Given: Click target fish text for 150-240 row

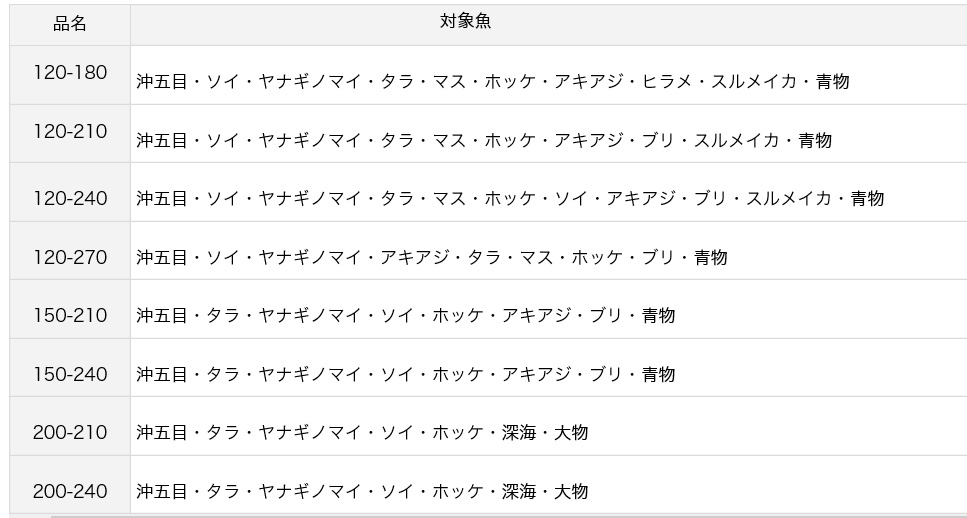Looking at the screenshot, I should click(x=406, y=374).
